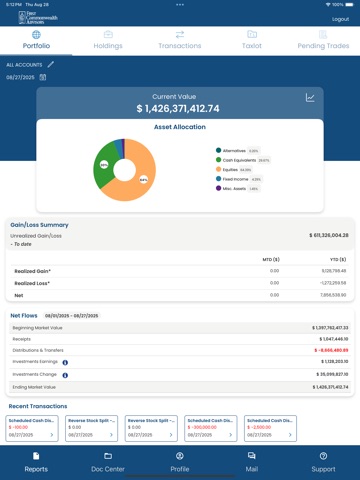Click the MTD ($) column header
The width and height of the screenshot is (360, 480).
271,259
